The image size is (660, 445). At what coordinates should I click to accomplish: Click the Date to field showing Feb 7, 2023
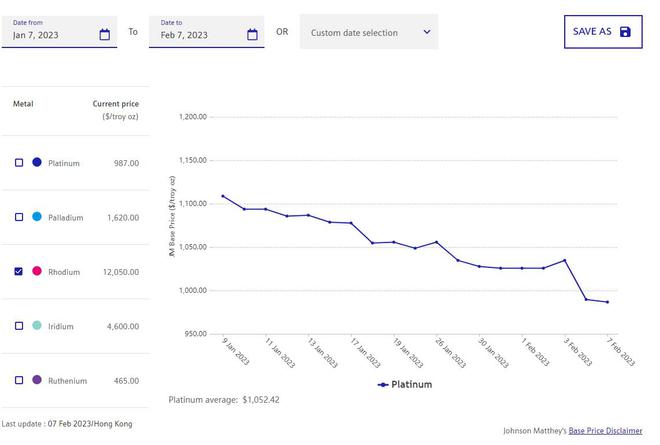[x=195, y=35]
